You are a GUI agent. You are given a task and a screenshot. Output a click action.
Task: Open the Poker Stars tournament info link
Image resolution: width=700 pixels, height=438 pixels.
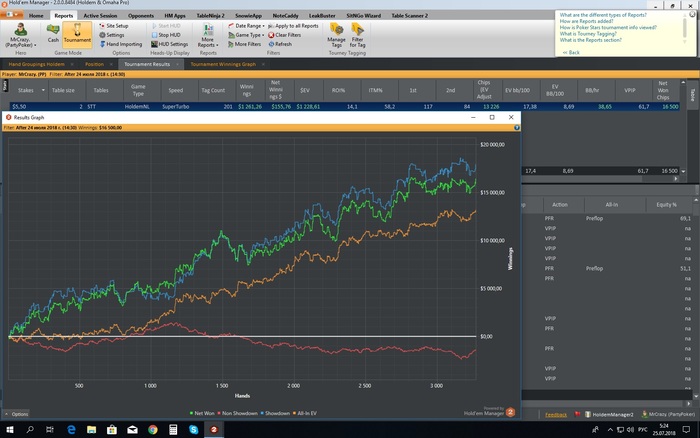(608, 27)
